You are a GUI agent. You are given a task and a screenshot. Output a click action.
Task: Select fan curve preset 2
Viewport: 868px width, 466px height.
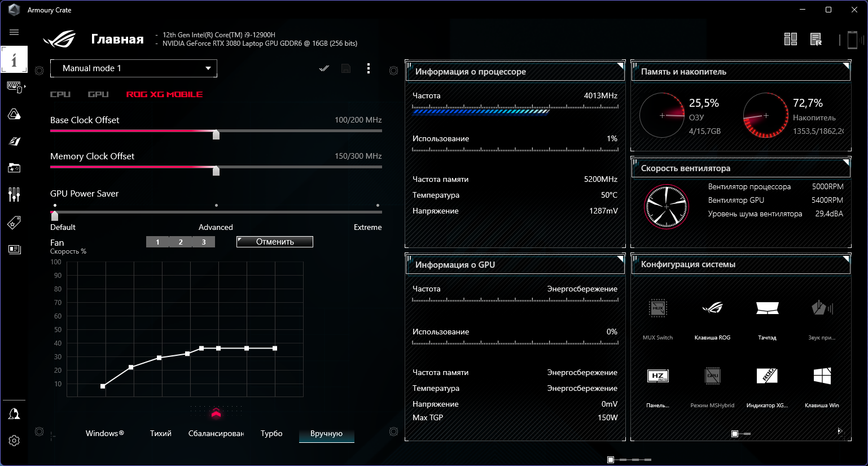[181, 242]
